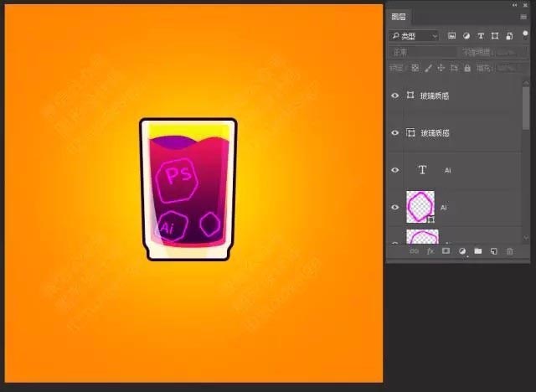
Task: Click the 锁定 lock label
Action: point(396,68)
